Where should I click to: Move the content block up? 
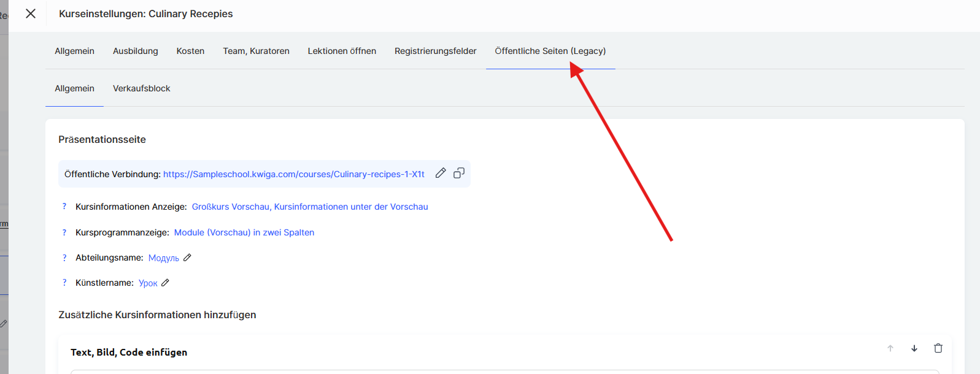(x=890, y=348)
